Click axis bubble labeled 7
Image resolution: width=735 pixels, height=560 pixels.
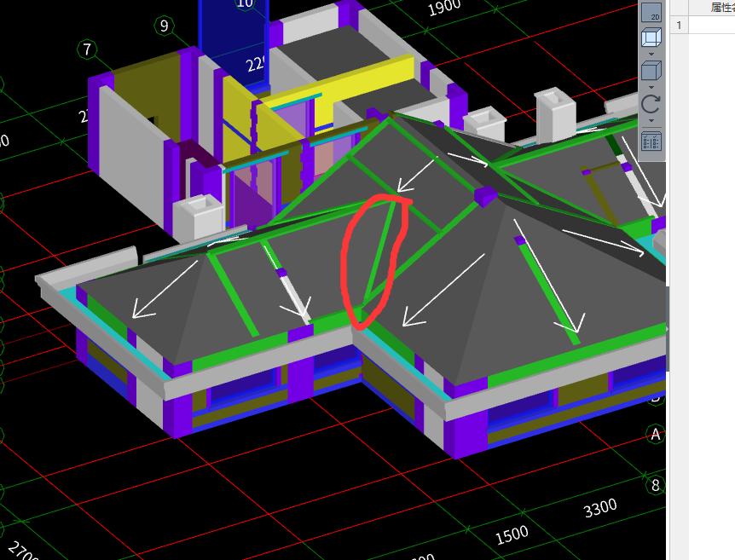[87, 49]
